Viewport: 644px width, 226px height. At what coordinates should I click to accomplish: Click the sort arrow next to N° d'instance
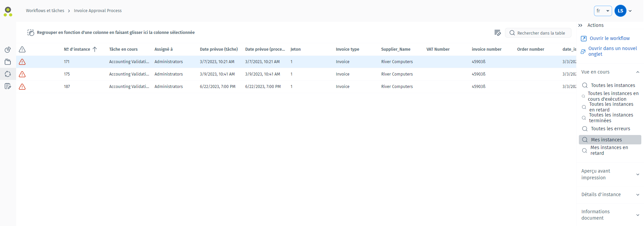coord(95,49)
